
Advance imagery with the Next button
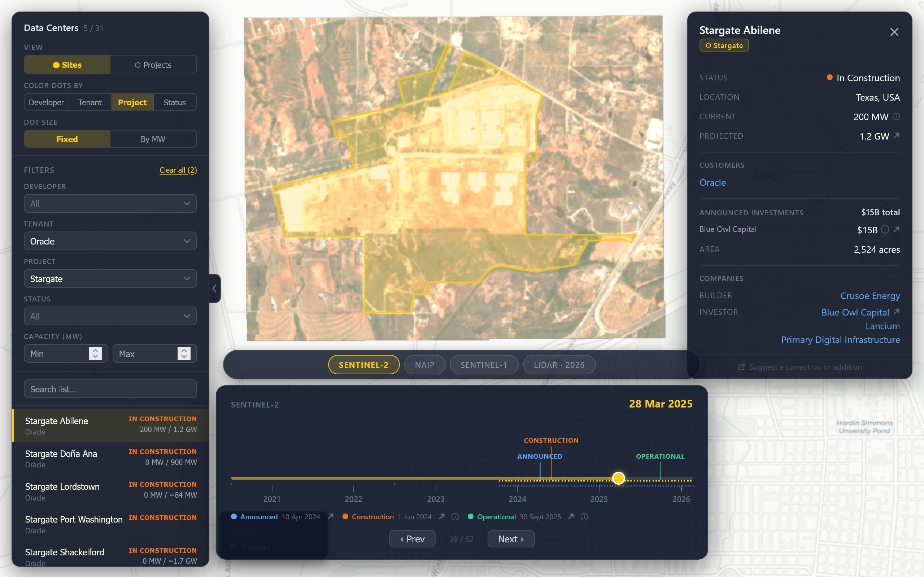[x=510, y=538]
